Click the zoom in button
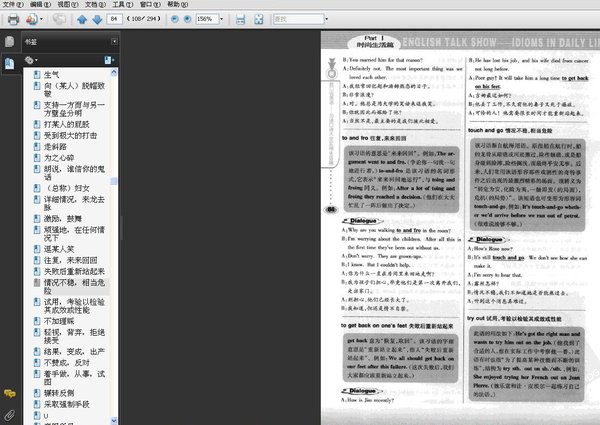 click(188, 19)
